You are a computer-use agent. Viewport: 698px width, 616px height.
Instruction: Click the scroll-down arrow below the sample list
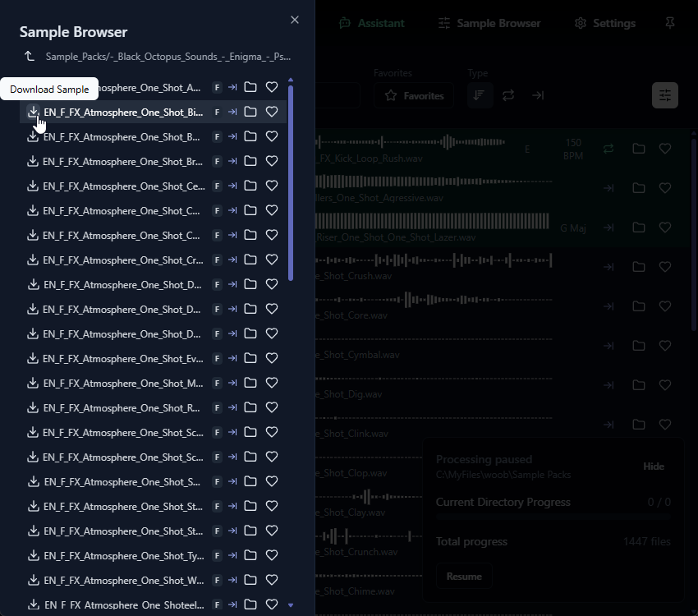pos(290,605)
